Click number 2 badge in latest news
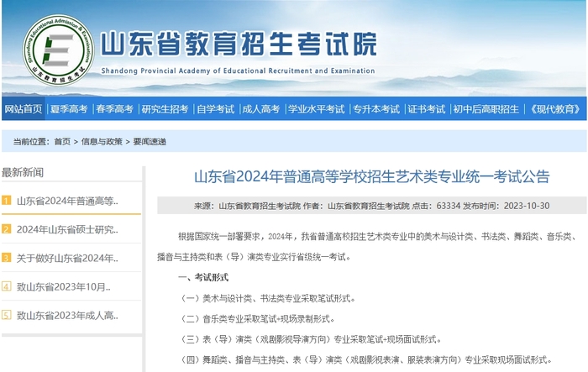This screenshot has height=372, width=588. click(x=7, y=229)
